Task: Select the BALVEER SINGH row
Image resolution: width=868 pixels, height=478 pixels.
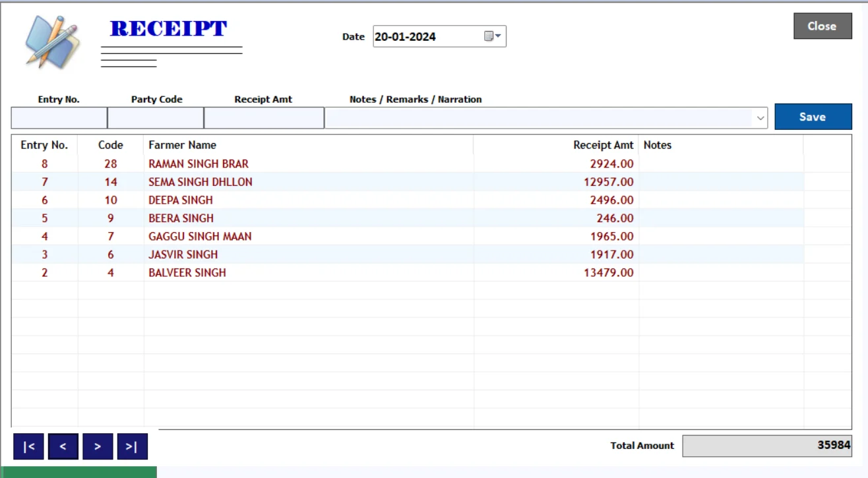Action: 408,272
